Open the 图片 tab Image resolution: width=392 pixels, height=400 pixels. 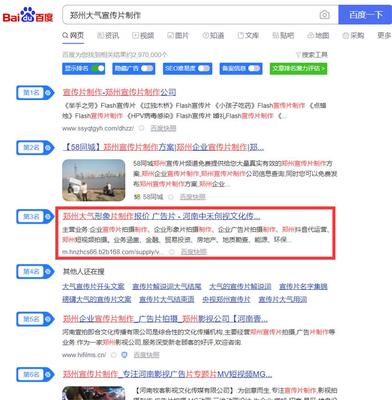pyautogui.click(x=178, y=35)
